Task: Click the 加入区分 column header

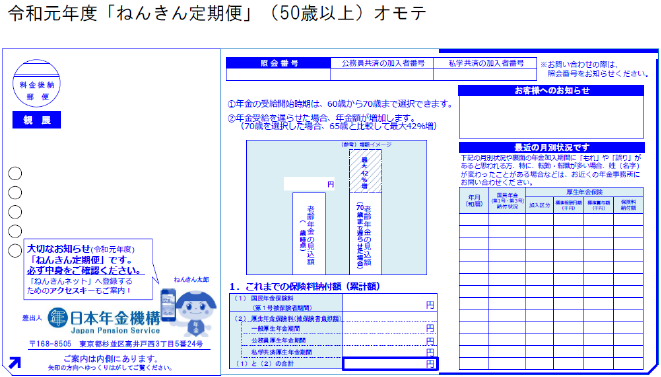Action: [x=540, y=205]
